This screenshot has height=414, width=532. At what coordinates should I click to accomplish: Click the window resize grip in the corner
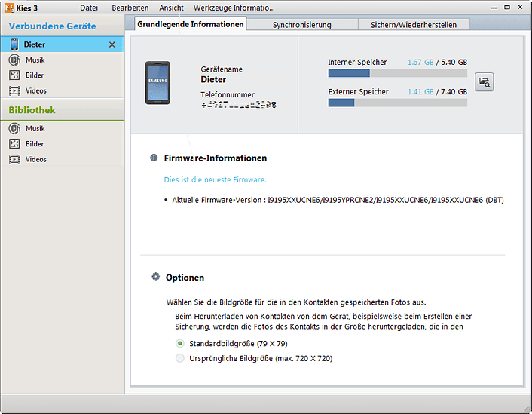527,409
